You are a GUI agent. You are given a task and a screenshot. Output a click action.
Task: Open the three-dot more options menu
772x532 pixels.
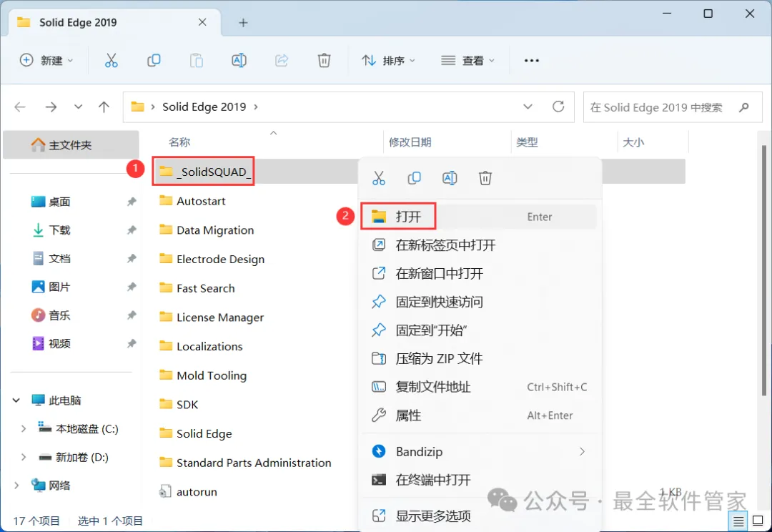click(532, 61)
